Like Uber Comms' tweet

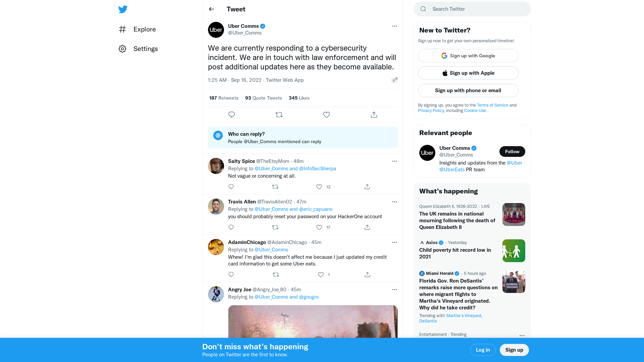tap(326, 114)
